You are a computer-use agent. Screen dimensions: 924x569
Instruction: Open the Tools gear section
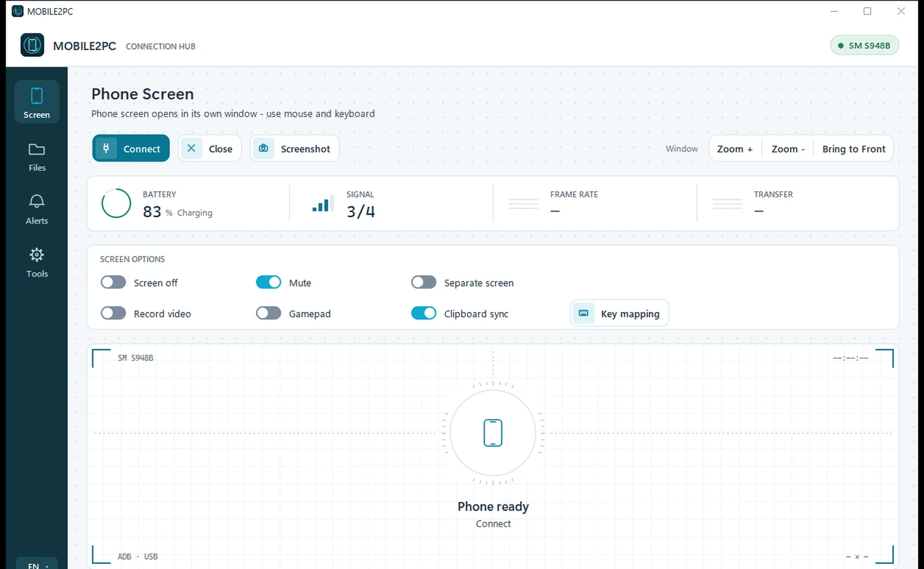tap(36, 263)
